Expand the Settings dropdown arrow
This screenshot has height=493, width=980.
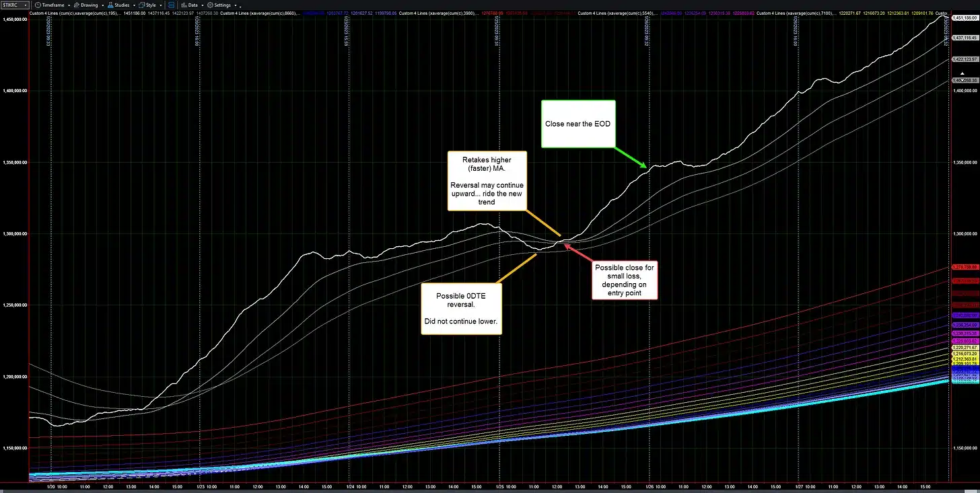click(x=236, y=5)
